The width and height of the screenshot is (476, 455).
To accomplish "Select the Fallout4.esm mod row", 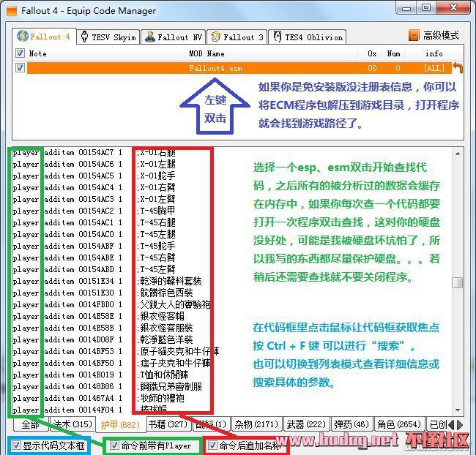I will (238, 68).
